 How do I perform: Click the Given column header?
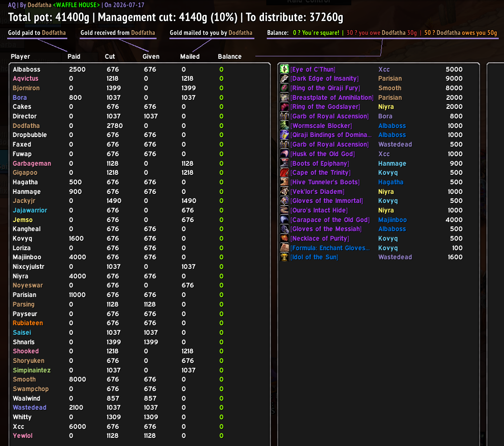coord(151,57)
